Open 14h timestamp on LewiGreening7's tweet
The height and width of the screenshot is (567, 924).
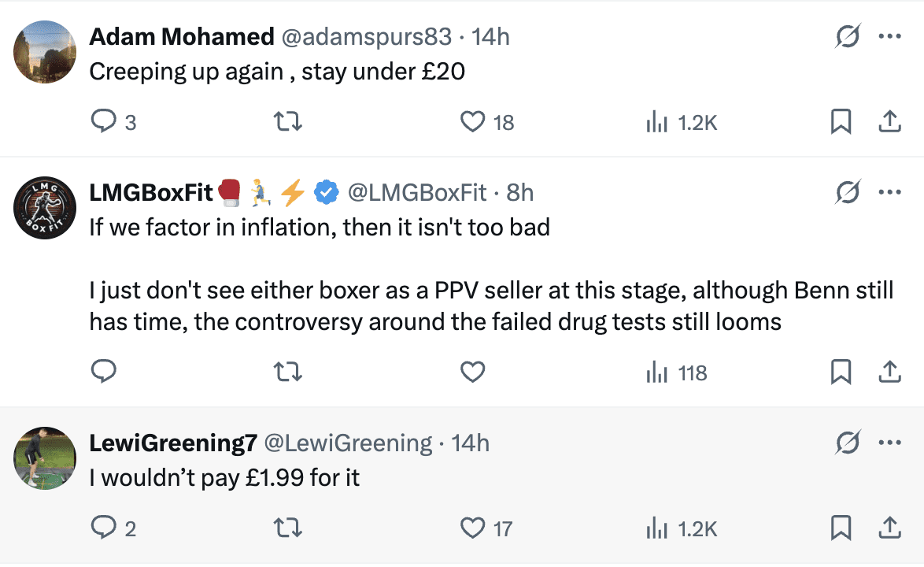click(x=471, y=443)
